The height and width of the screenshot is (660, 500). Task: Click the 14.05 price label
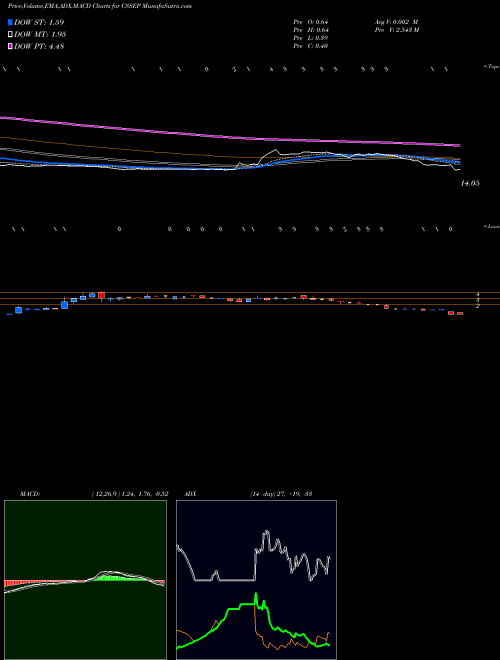470,183
